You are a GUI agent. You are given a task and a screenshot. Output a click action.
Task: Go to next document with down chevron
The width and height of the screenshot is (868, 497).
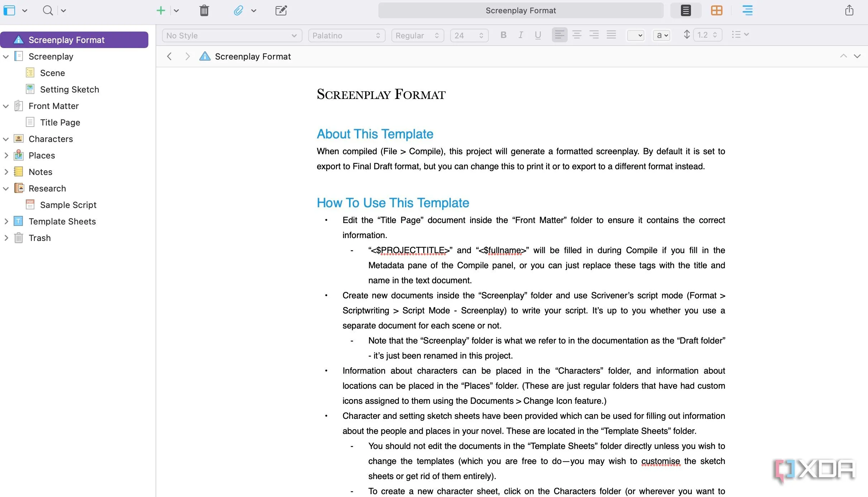857,56
